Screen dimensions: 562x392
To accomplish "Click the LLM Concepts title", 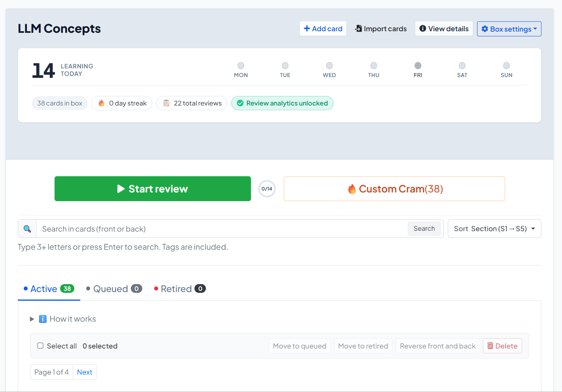I will coord(59,29).
